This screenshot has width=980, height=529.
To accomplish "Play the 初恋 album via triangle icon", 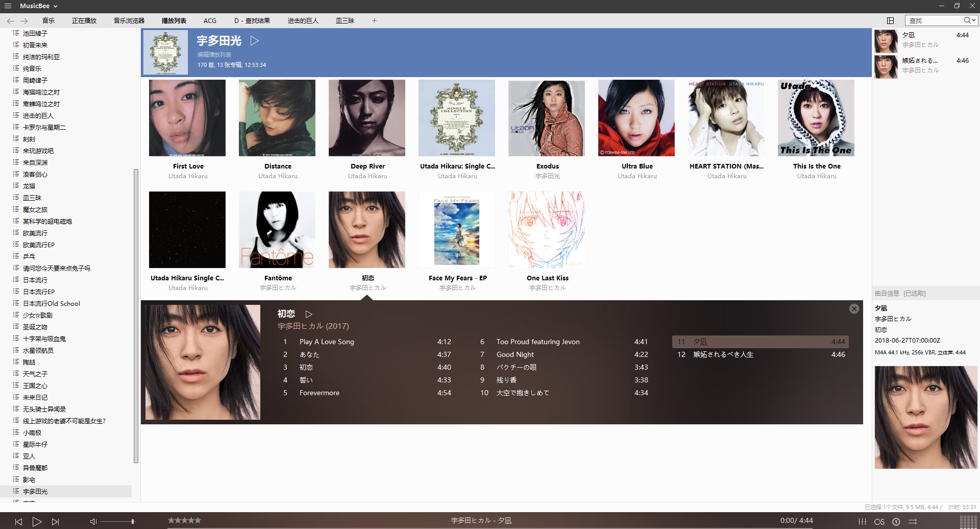I will click(x=309, y=314).
